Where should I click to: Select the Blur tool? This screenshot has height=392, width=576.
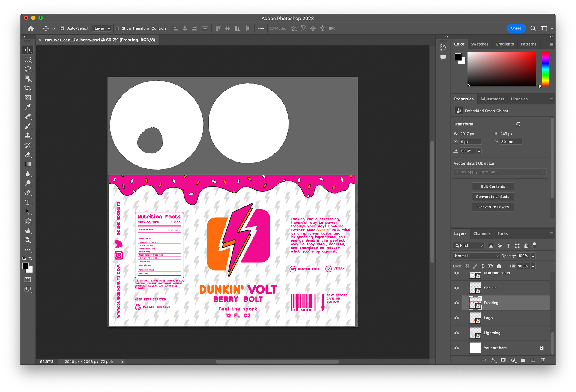click(x=28, y=174)
